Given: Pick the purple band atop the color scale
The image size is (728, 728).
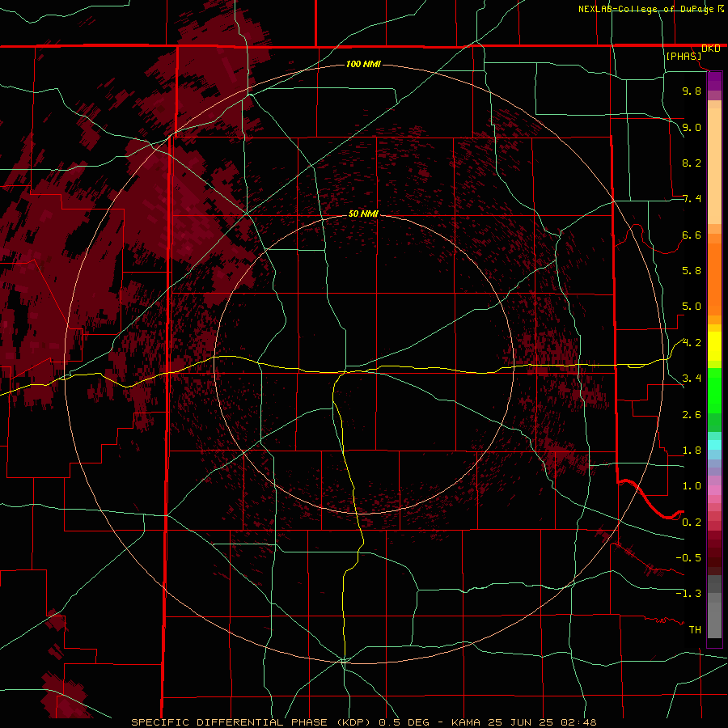Looking at the screenshot, I should pos(714,81).
